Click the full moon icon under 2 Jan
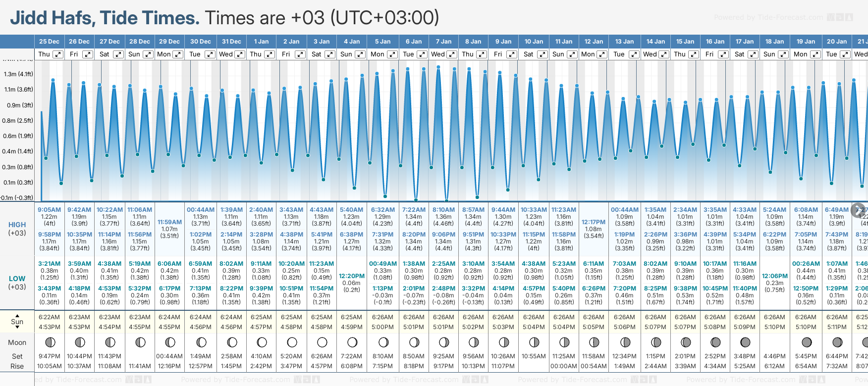The width and height of the screenshot is (868, 386). (292, 342)
